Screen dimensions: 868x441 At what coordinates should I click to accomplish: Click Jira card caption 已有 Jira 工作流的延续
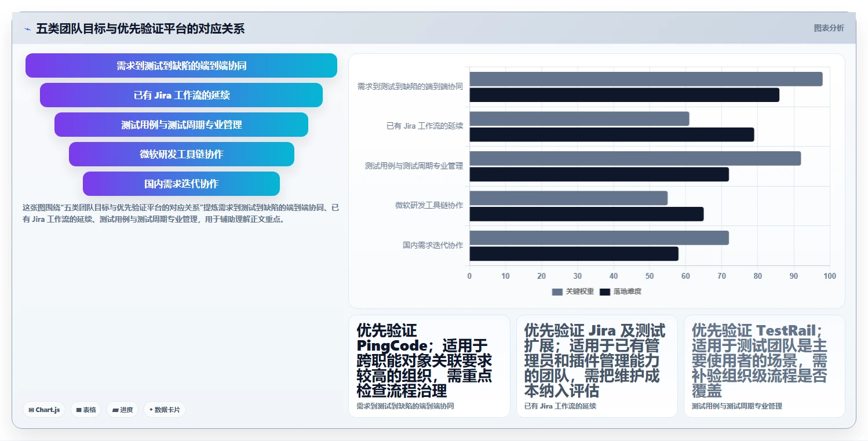coord(560,406)
